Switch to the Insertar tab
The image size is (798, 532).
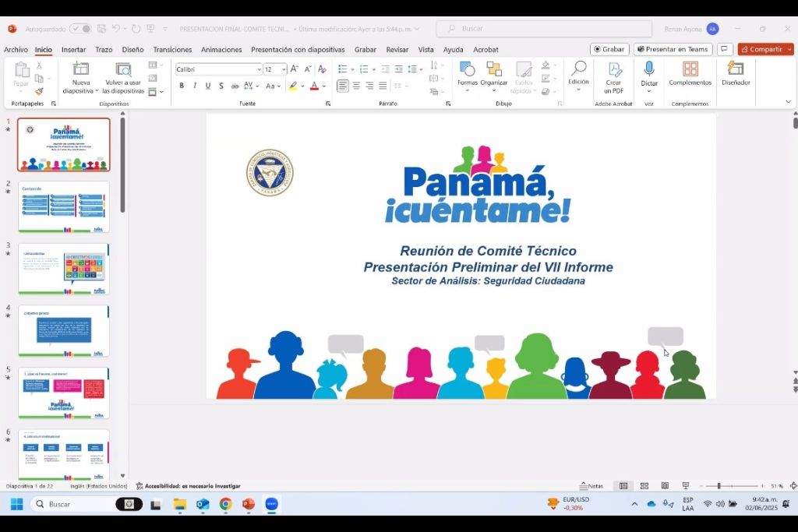tap(74, 49)
